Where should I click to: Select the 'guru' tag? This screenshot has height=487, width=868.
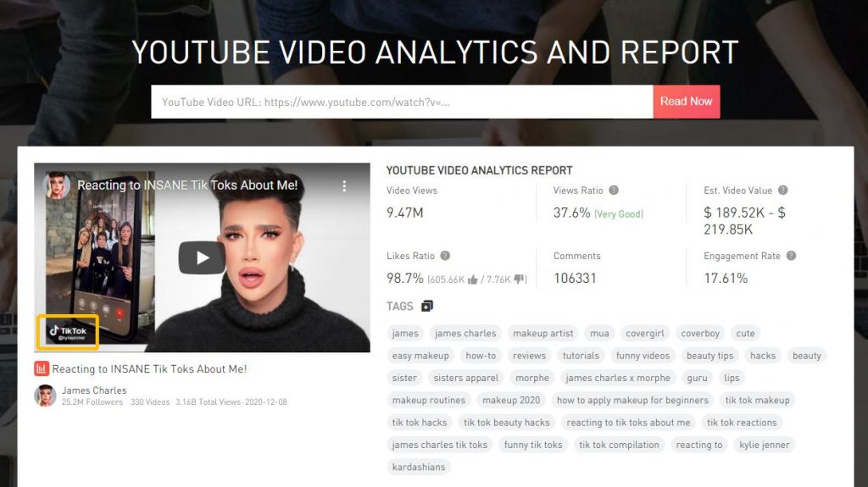click(697, 378)
